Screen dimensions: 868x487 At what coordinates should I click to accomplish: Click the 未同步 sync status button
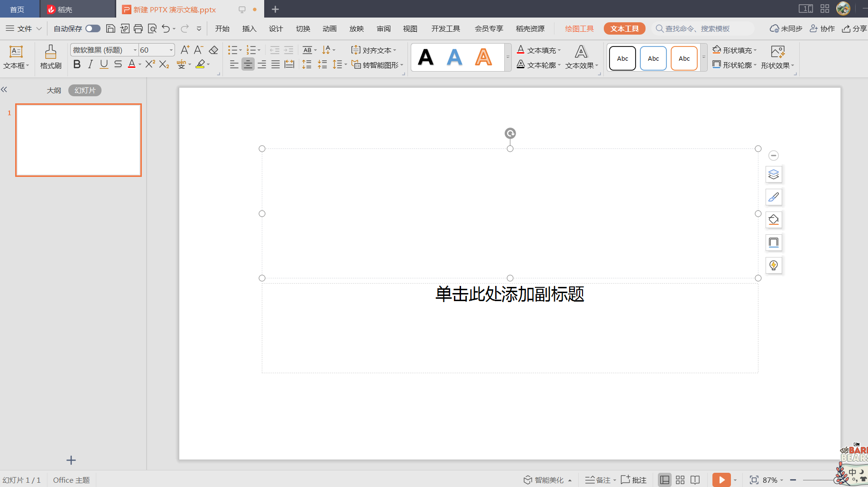pyautogui.click(x=785, y=28)
